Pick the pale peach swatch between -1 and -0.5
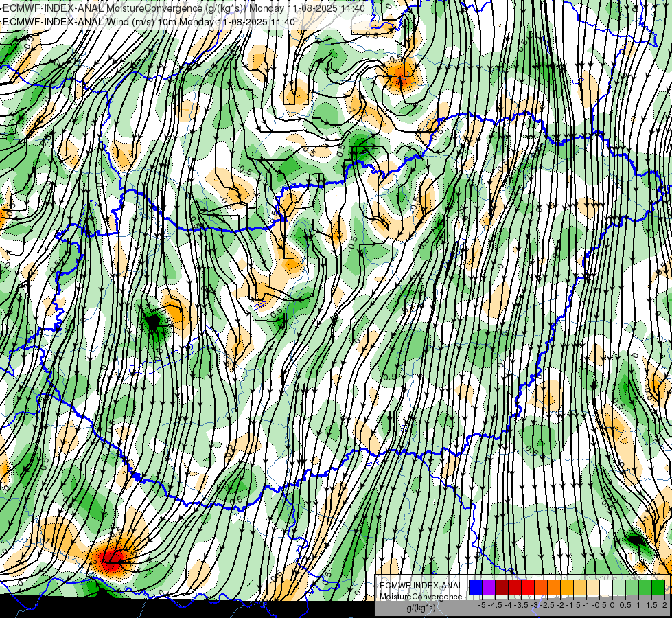The image size is (672, 618). click(593, 587)
